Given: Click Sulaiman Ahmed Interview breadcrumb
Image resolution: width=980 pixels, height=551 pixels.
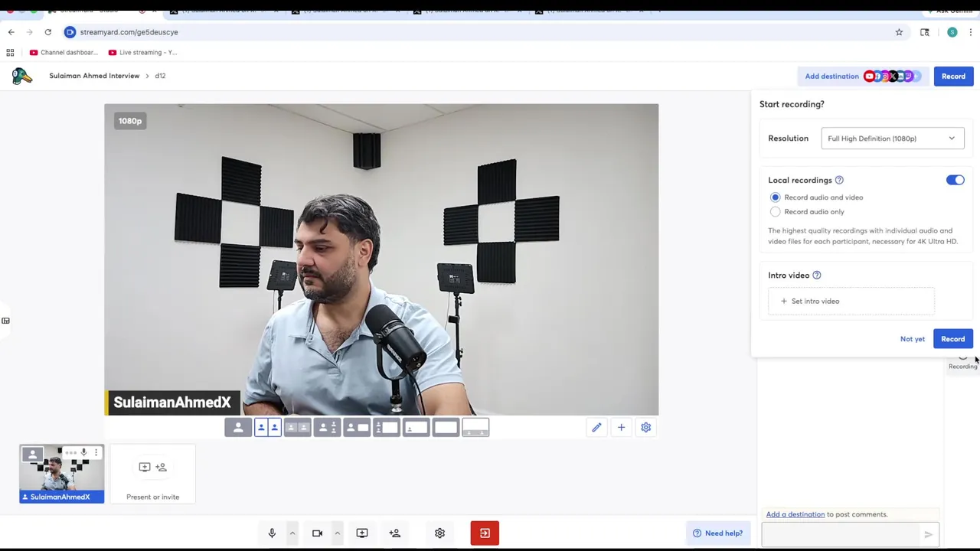Looking at the screenshot, I should point(94,76).
